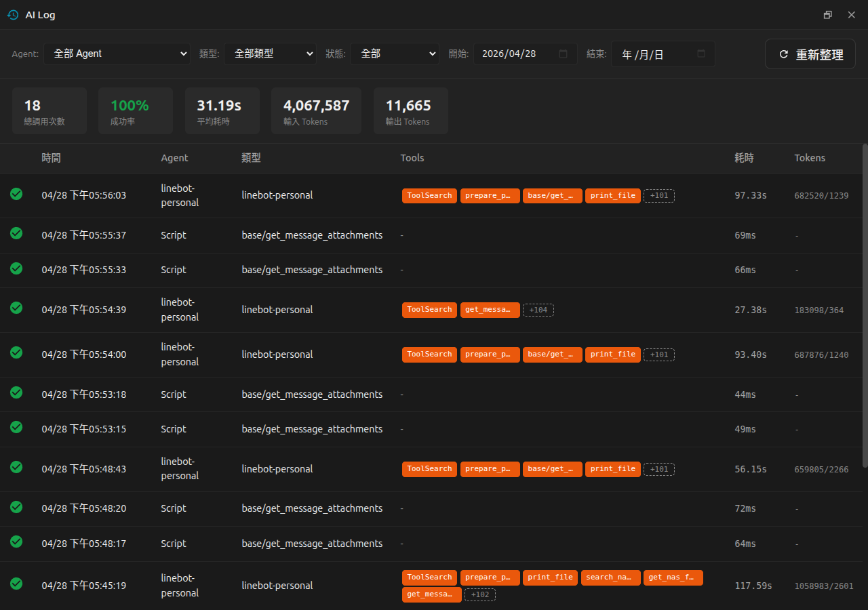The image size is (868, 610).
Task: Click base/get_message_attachments in 05:55:37 row
Action: coord(312,235)
